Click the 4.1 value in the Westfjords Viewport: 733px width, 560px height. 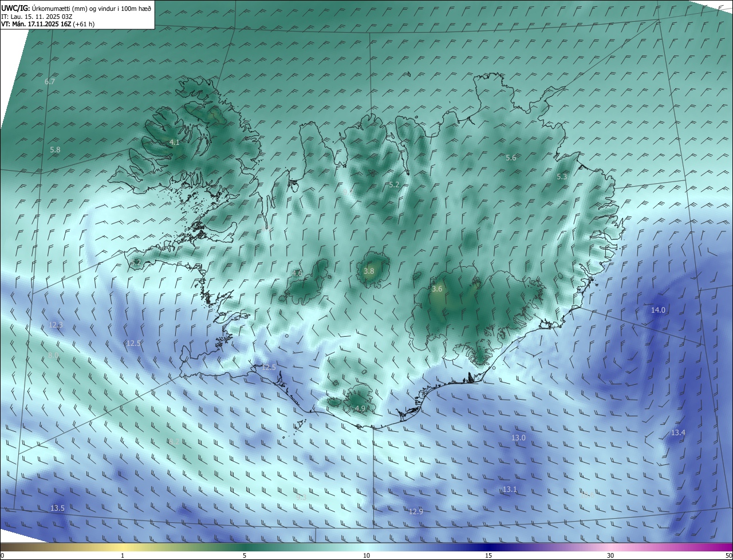(x=175, y=143)
